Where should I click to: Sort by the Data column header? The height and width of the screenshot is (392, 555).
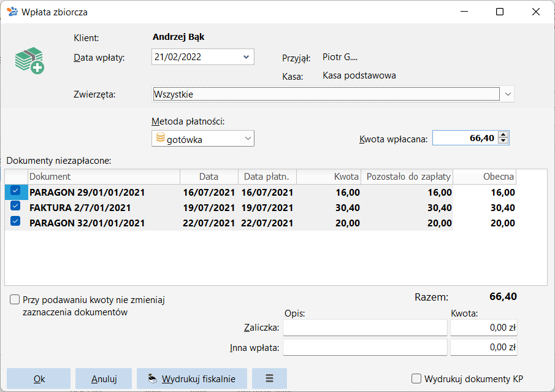point(209,177)
